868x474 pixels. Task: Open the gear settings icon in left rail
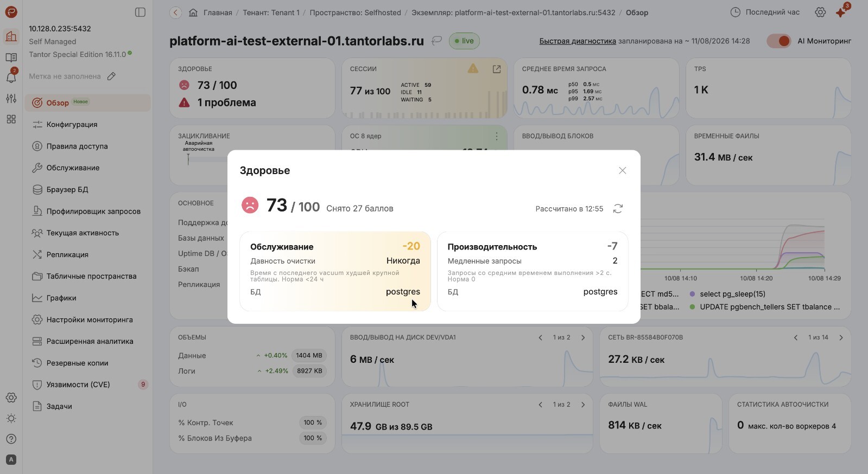[11, 398]
